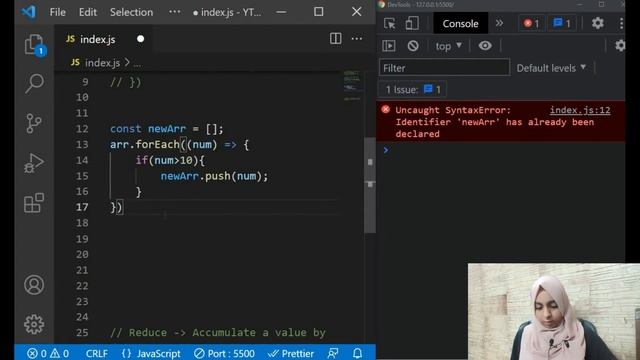Screen dimensions: 640x360
Task: Open the top JavaScript context dropdown
Action: click(x=449, y=46)
